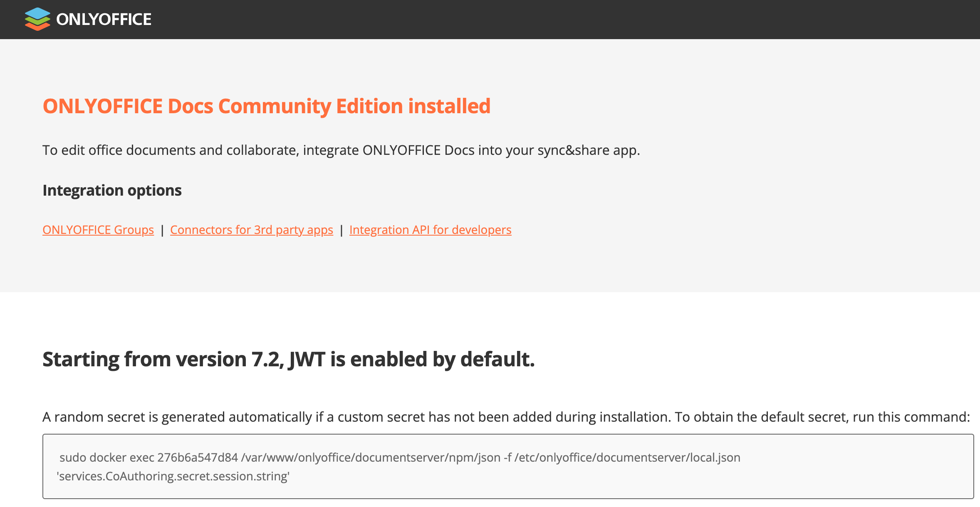Click the Community Edition installed heading
The width and height of the screenshot is (980, 507).
(x=267, y=106)
